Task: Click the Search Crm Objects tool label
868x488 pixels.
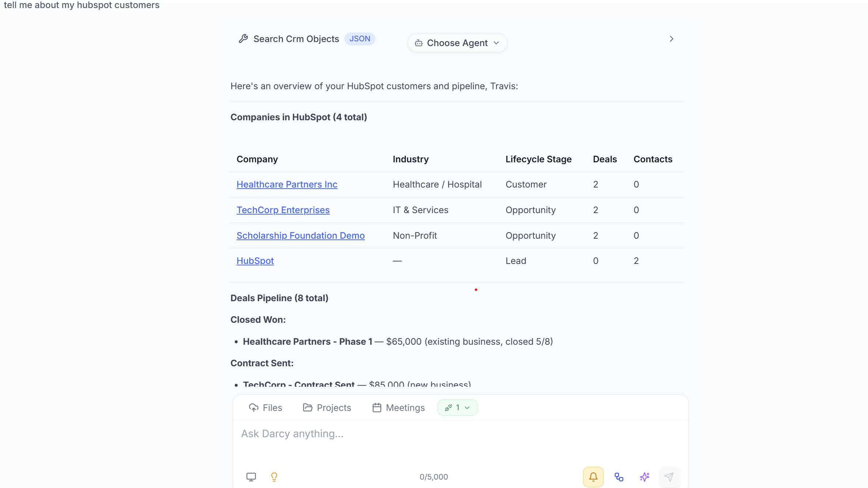Action: click(x=296, y=39)
